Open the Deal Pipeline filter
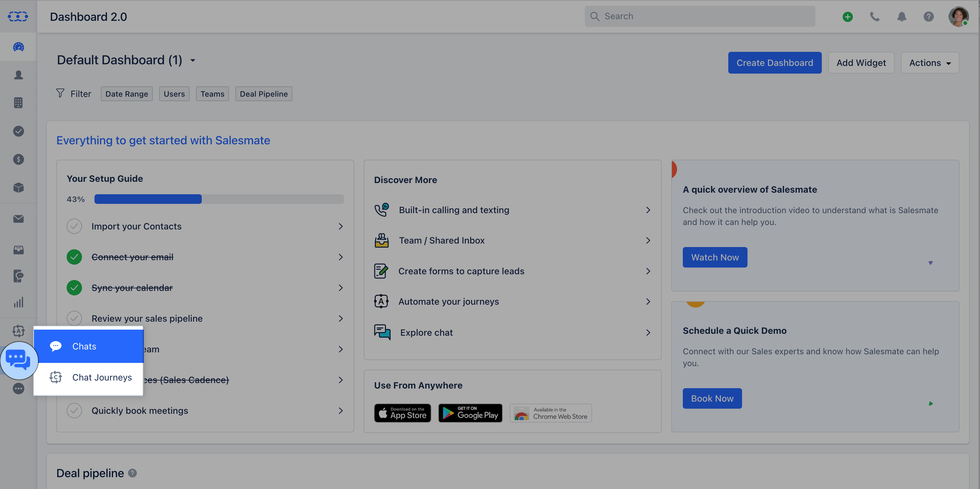This screenshot has width=980, height=489. click(x=264, y=94)
